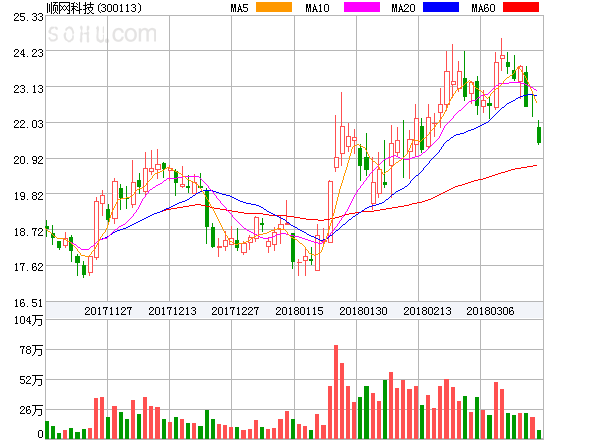Click the blue MA20 legend swatch

pos(441,7)
